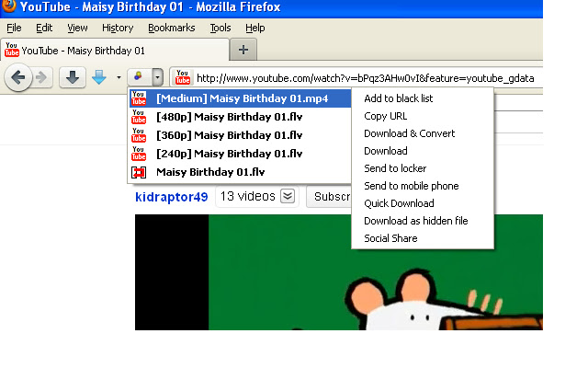
Task: Choose the plain Download option
Action: [x=423, y=151]
